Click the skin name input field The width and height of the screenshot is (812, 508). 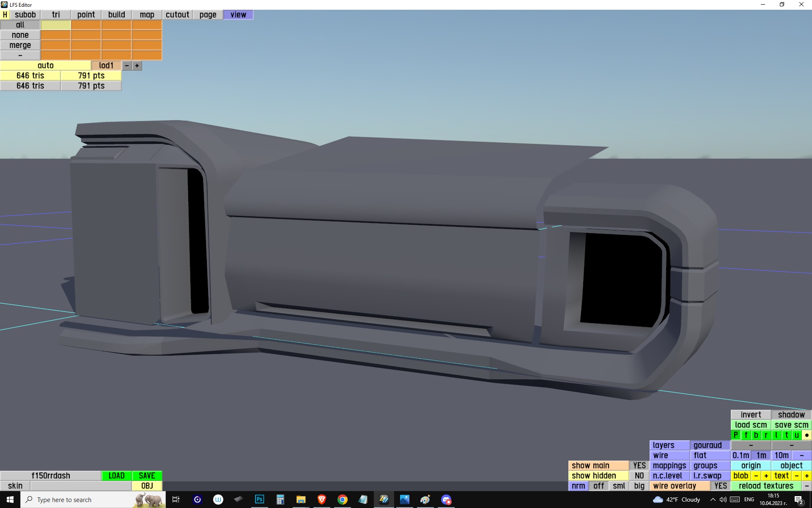point(81,486)
